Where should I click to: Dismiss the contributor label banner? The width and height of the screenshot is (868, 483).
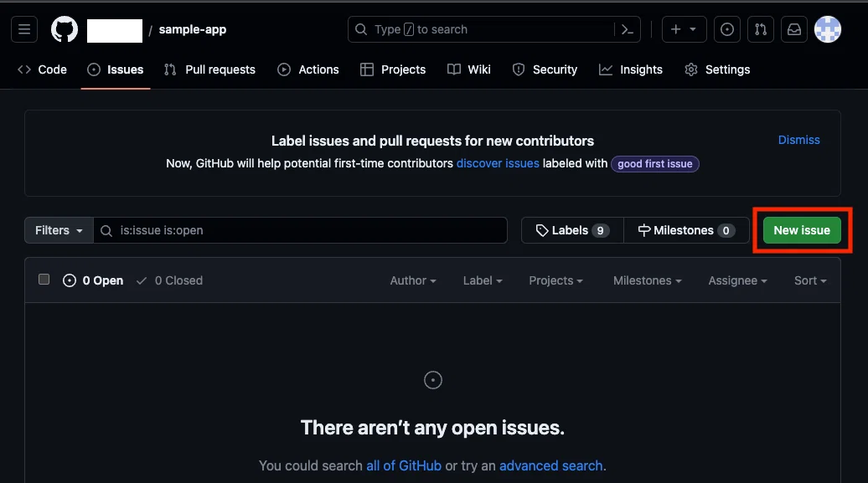click(798, 140)
